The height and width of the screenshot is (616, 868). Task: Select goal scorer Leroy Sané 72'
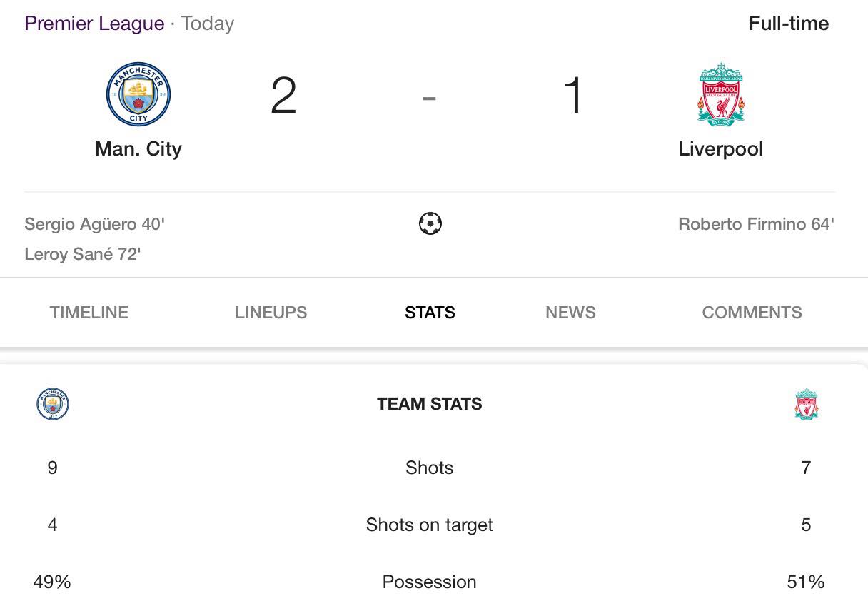tap(83, 254)
